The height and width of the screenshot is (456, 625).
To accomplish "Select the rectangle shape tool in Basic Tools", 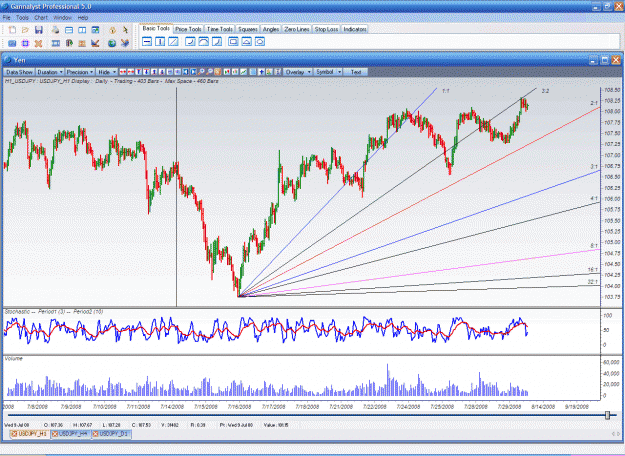I will pos(233,41).
